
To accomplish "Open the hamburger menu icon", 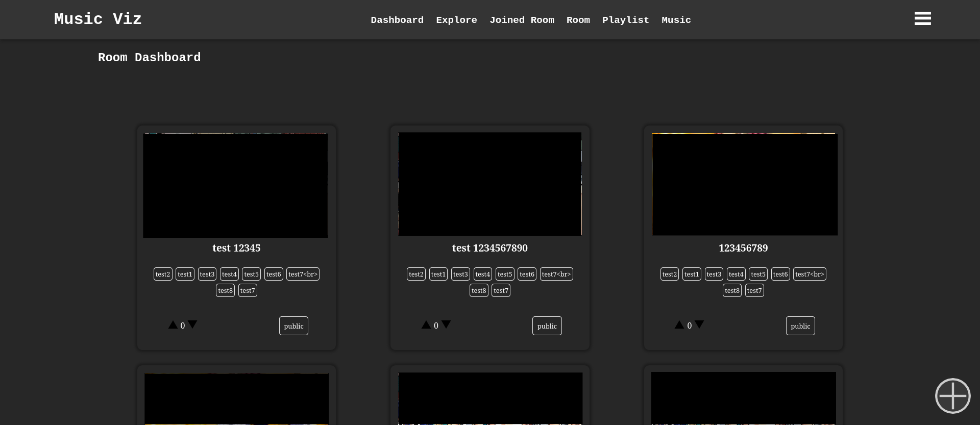I will tap(922, 18).
